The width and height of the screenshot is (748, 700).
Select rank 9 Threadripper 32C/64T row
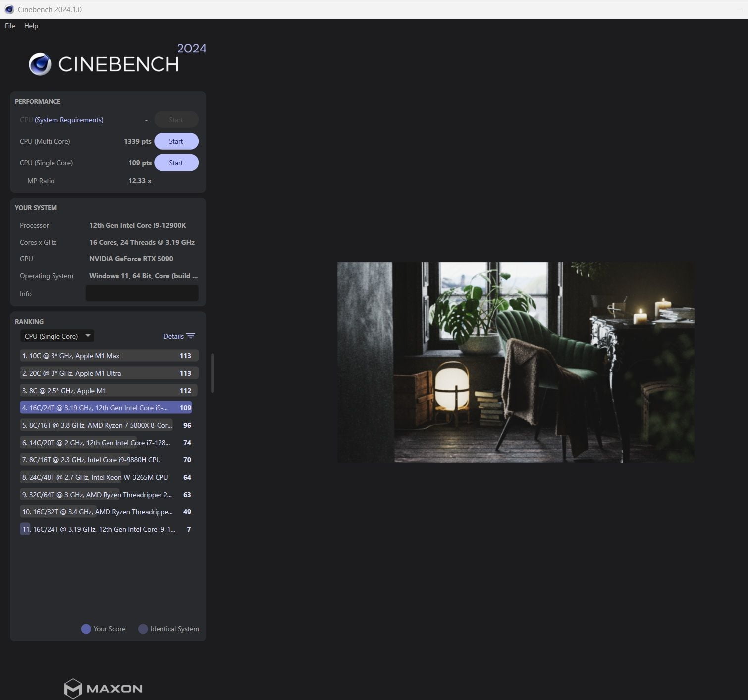pyautogui.click(x=109, y=495)
